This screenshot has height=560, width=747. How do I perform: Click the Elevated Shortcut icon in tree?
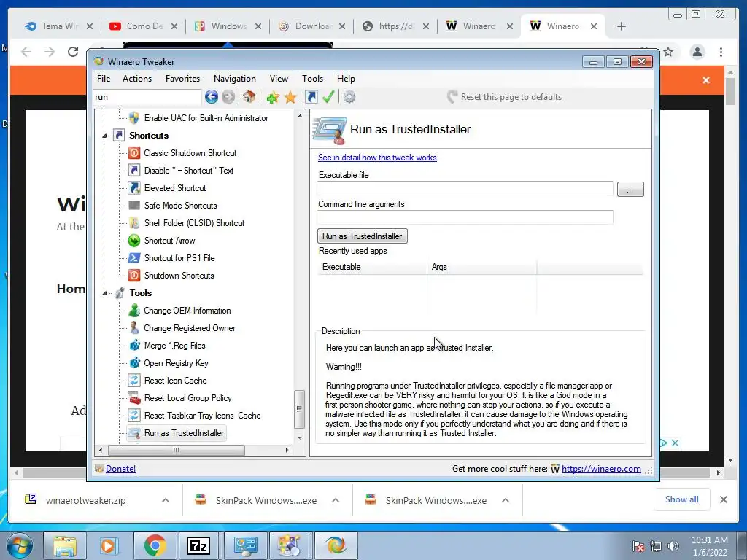134,188
